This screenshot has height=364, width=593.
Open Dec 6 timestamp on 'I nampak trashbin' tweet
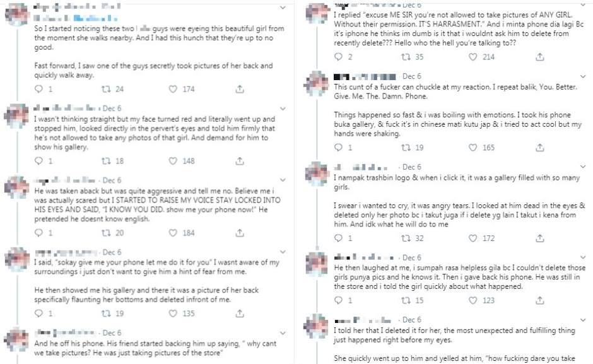411,167
